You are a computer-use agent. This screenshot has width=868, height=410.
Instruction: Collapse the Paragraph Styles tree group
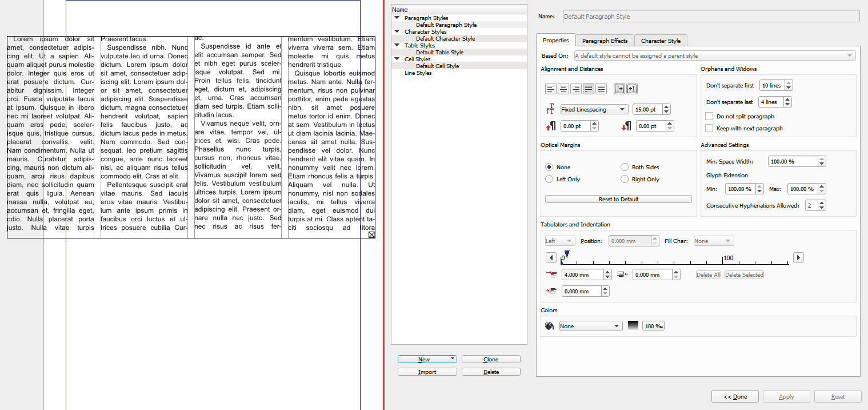coord(397,18)
